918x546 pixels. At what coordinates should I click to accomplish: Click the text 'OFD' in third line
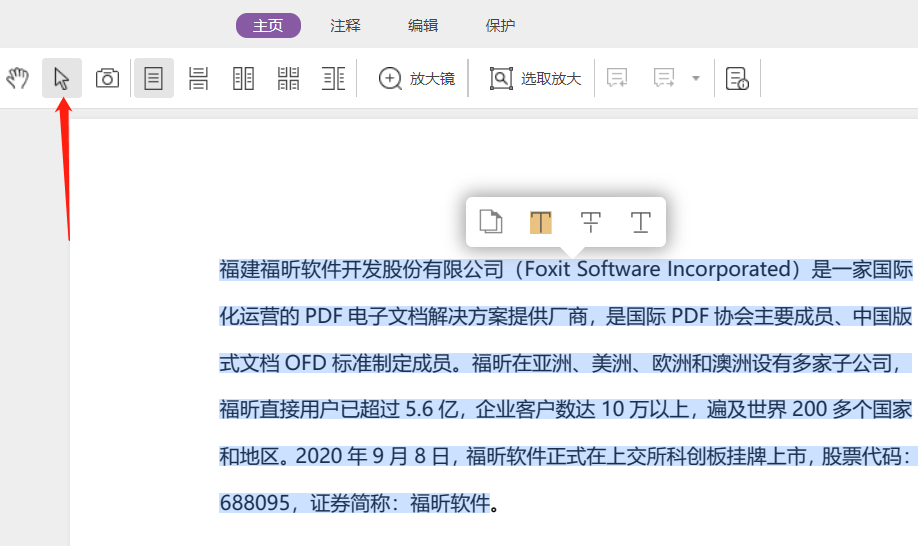tap(305, 363)
